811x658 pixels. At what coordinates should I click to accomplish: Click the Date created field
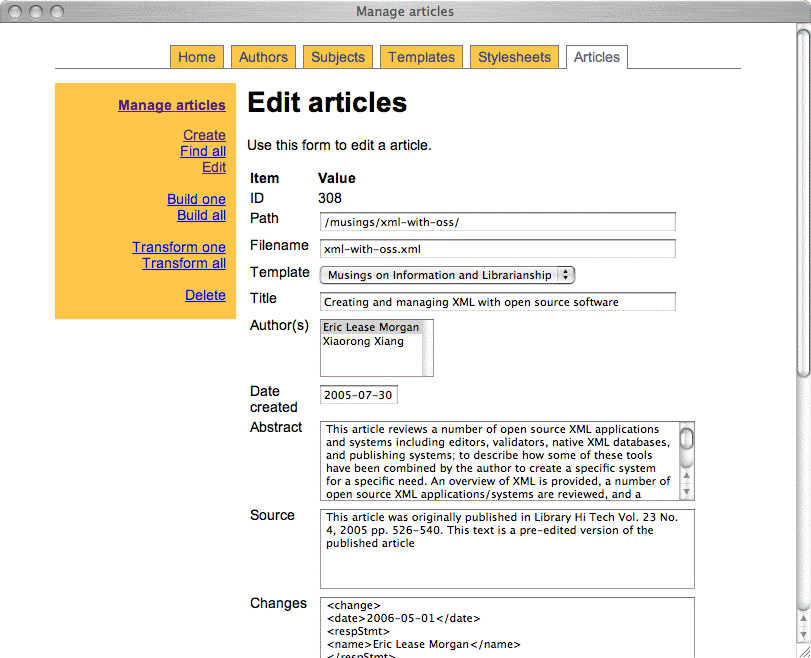pyautogui.click(x=358, y=395)
